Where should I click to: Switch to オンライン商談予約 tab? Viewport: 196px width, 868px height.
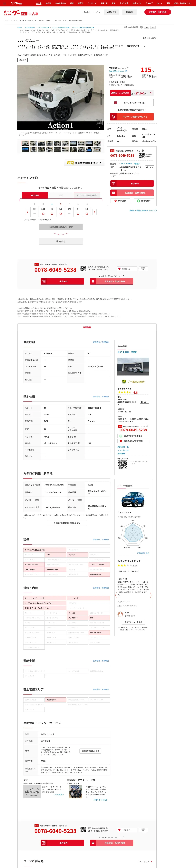tap(87, 195)
